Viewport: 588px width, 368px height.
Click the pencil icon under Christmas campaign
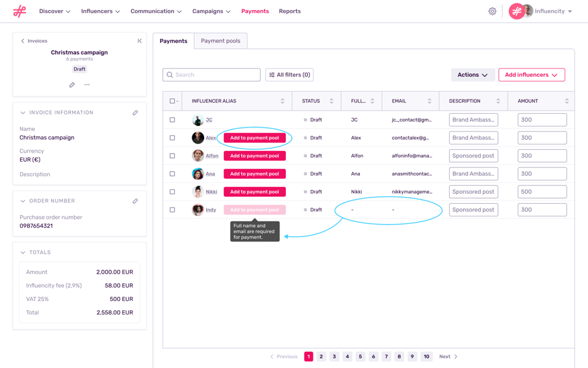tap(72, 84)
